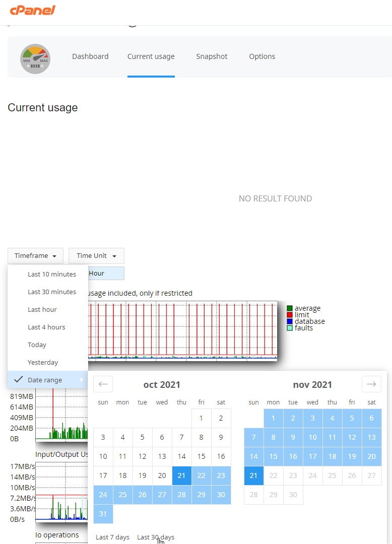Image resolution: width=392 pixels, height=544 pixels.
Task: Click the faults legend swatch
Action: 290,328
